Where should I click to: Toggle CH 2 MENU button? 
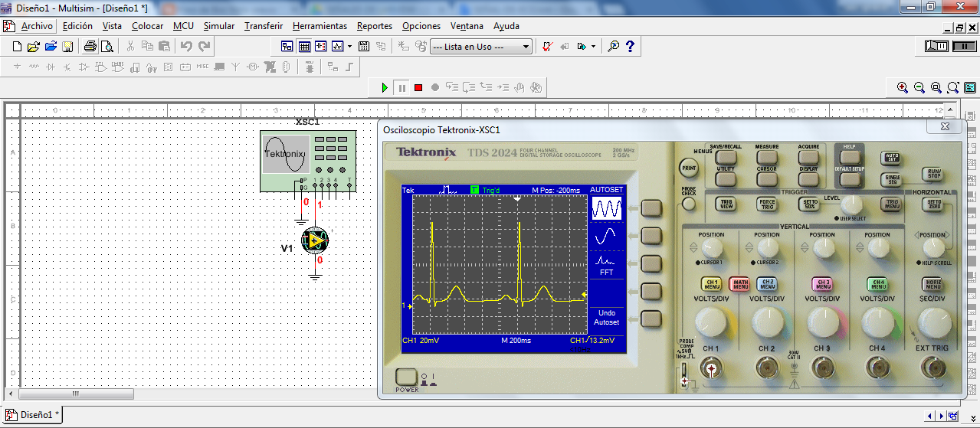[x=768, y=284]
